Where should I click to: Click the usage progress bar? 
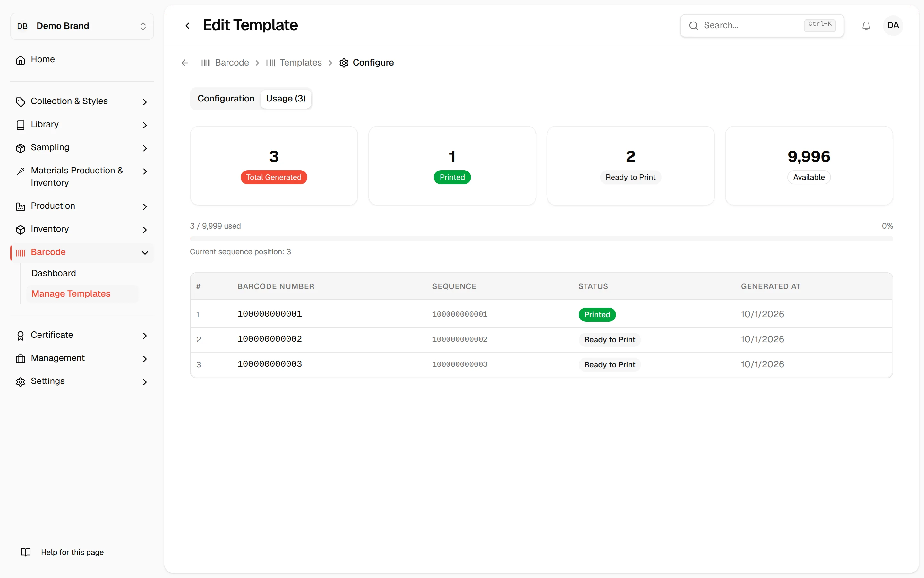click(541, 239)
